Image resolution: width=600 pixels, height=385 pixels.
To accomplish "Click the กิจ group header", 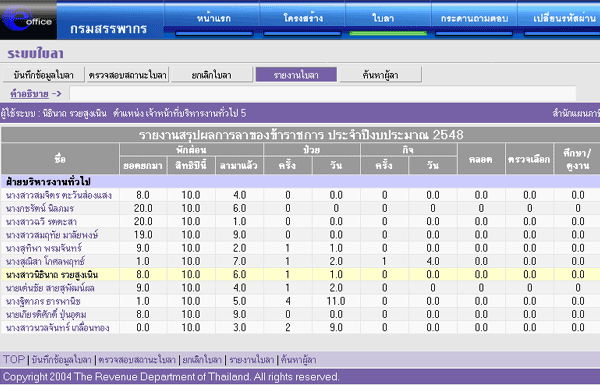I will point(408,150).
